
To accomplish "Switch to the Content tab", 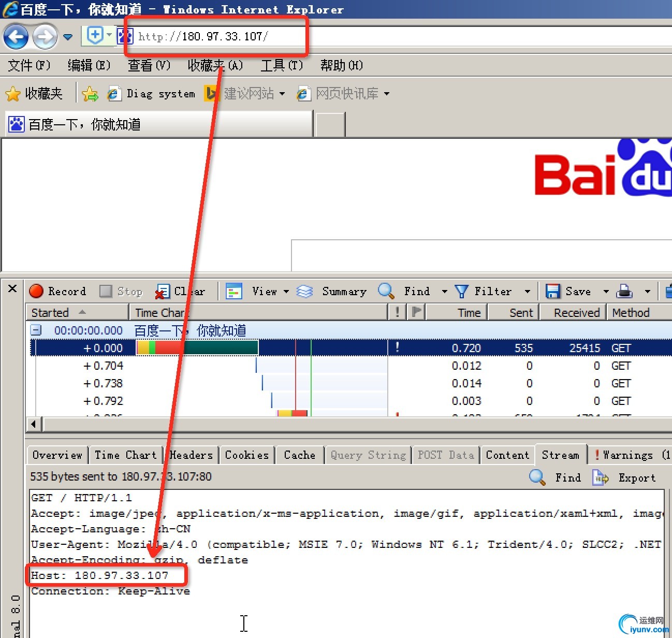I will click(x=507, y=455).
